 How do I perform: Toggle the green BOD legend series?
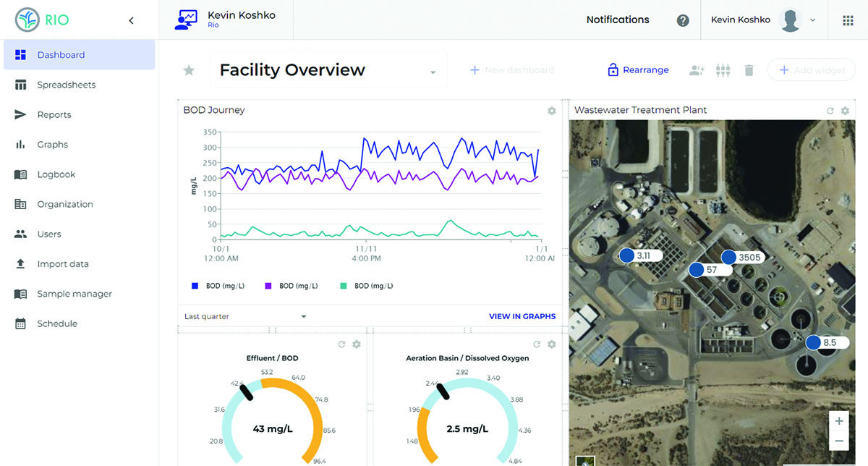(366, 286)
